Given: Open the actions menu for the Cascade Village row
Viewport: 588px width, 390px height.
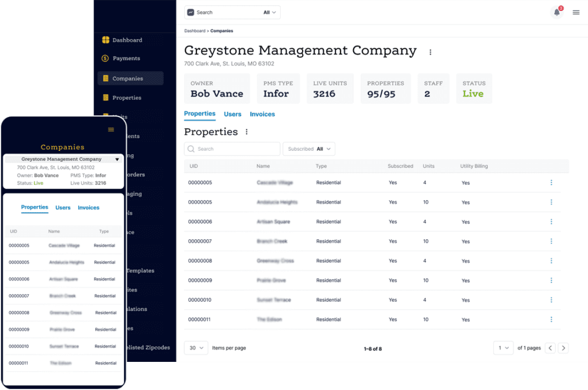Looking at the screenshot, I should point(551,182).
